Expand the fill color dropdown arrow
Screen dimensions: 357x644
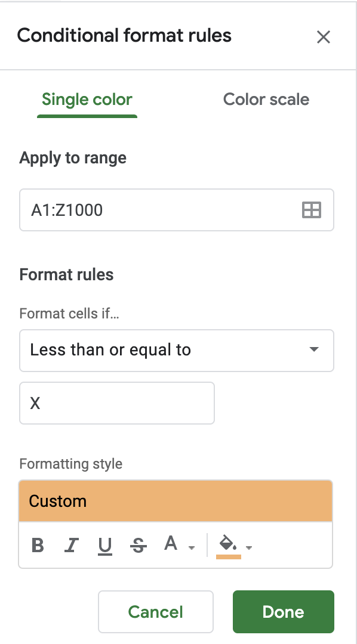[249, 547]
